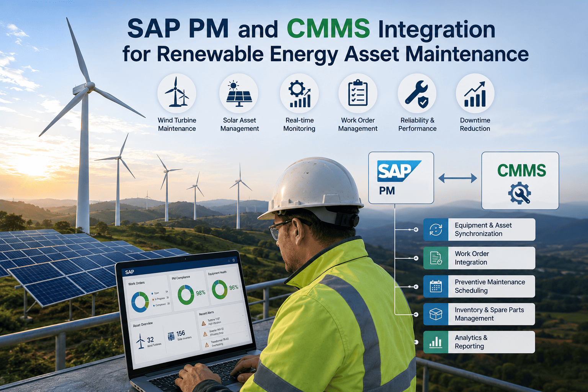
Task: Click the 'Asset Overview' card title
Action: (x=143, y=324)
